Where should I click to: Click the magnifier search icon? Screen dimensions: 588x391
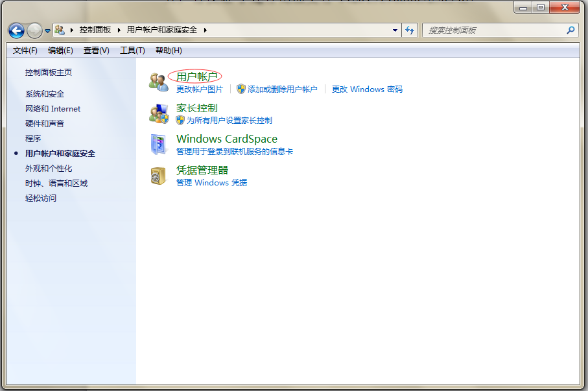tap(570, 30)
